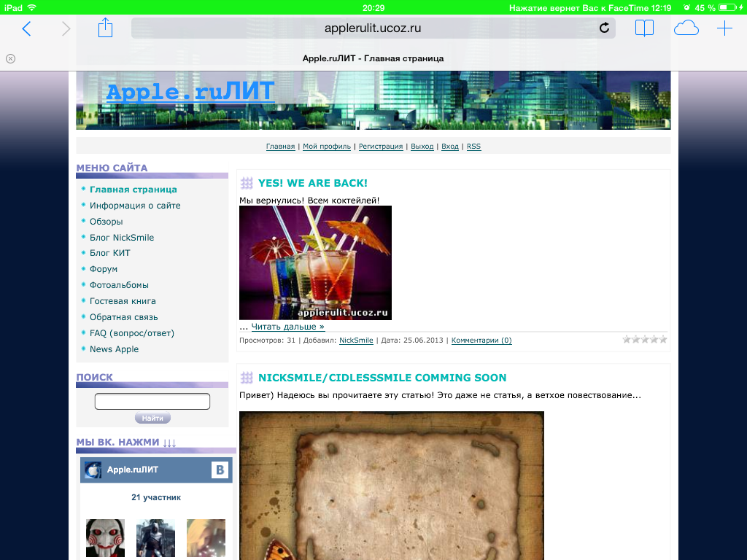
Task: Open the Регистрация link
Action: coord(381,146)
